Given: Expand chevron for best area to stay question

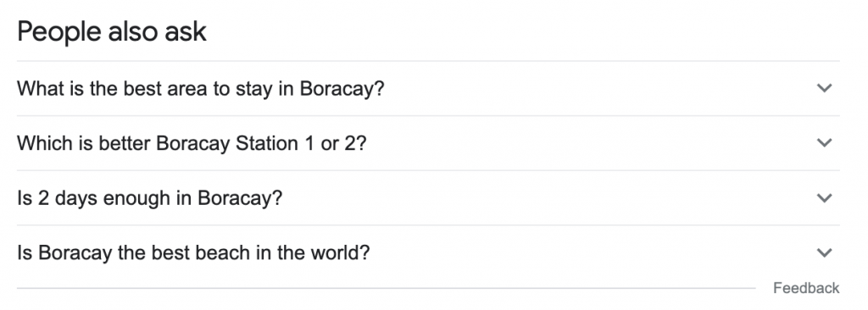Looking at the screenshot, I should (824, 88).
